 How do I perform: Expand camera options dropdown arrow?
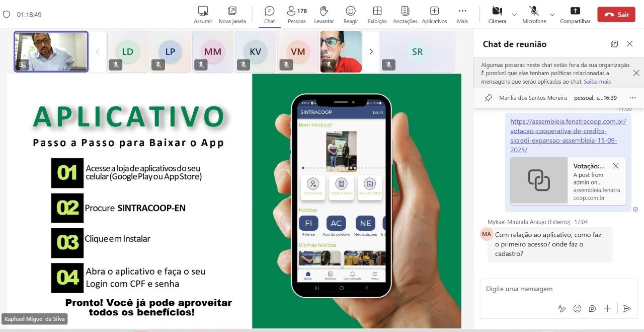pyautogui.click(x=514, y=15)
